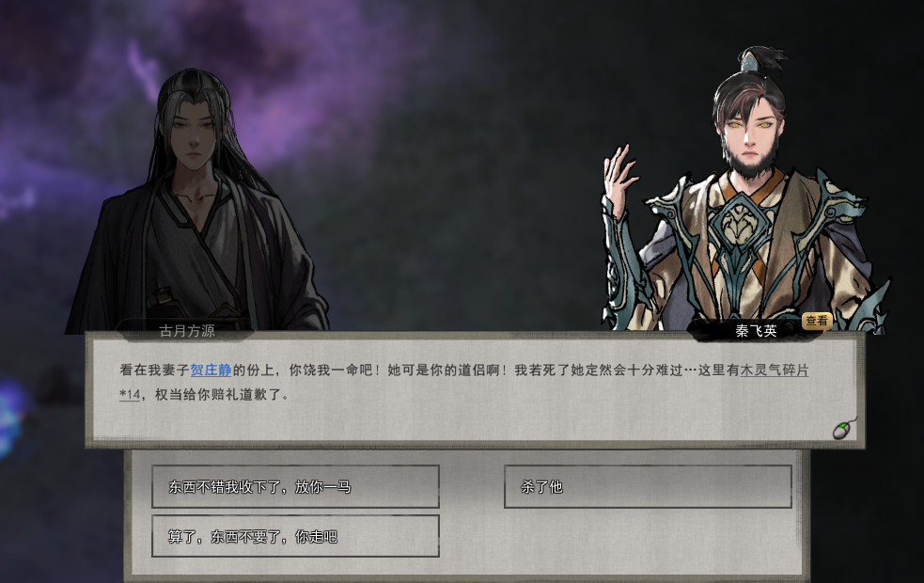Viewport: 924px width, 583px height.
Task: Click the underlined 木灵气碎片 item link
Action: 774,370
